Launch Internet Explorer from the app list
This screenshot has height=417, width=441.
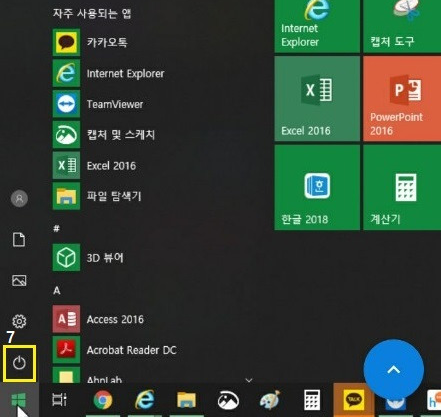(108, 73)
